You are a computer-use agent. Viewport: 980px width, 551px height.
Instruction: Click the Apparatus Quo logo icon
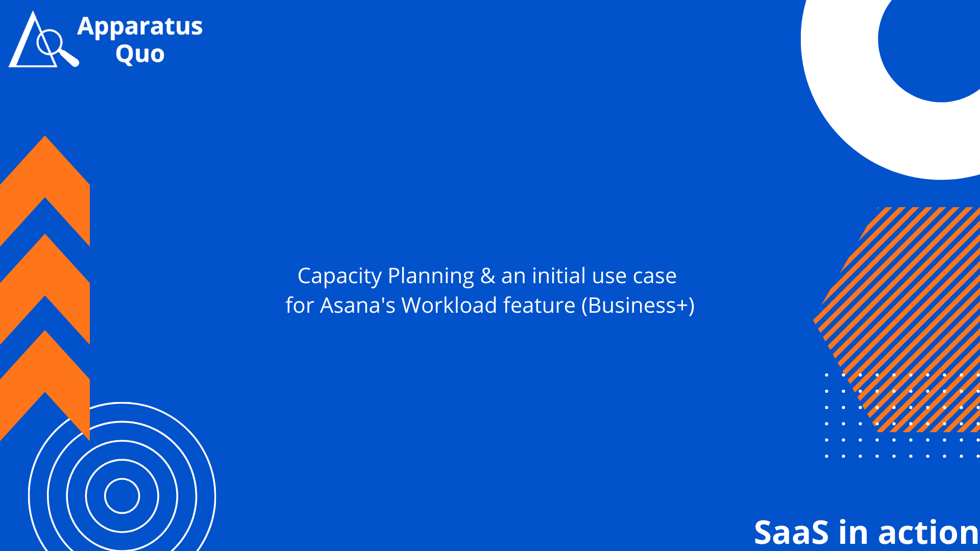pyautogui.click(x=37, y=40)
